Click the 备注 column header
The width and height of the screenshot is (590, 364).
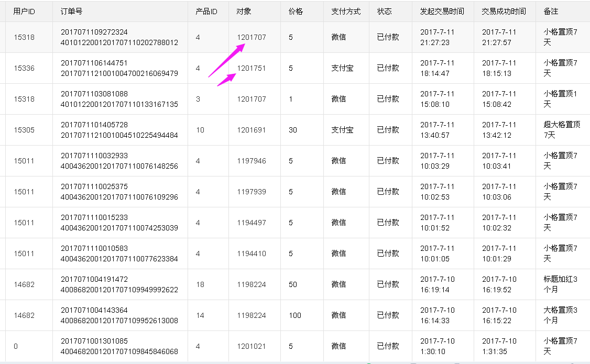click(x=551, y=12)
